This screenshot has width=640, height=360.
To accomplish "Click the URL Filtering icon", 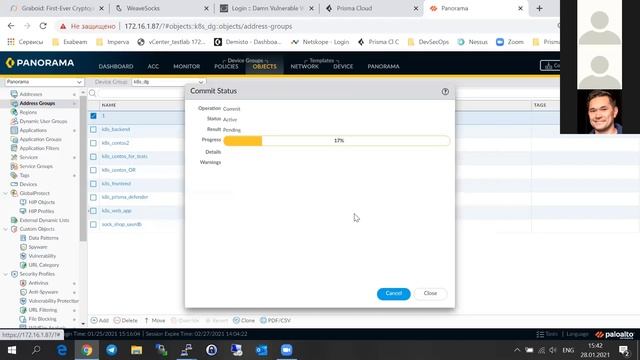I will point(23,310).
